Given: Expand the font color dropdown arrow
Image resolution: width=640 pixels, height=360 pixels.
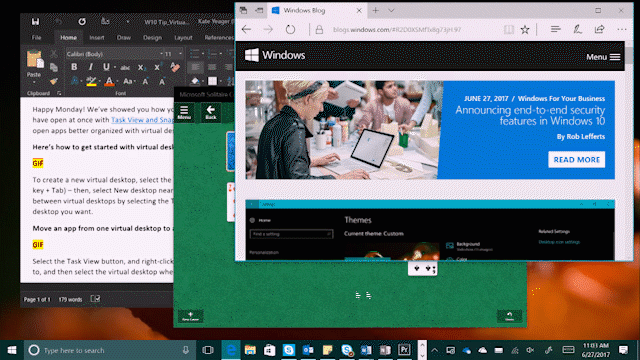Looking at the screenshot, I should tap(117, 82).
